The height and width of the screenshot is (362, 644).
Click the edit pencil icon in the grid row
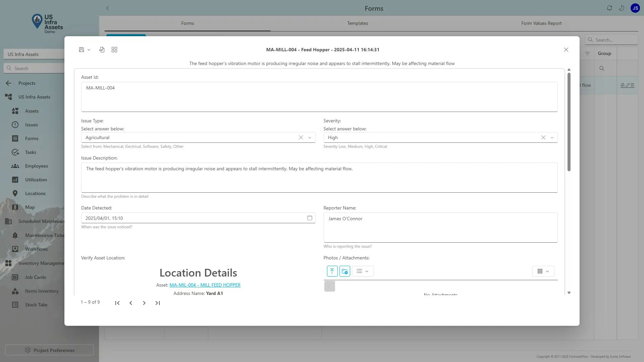coord(628,85)
